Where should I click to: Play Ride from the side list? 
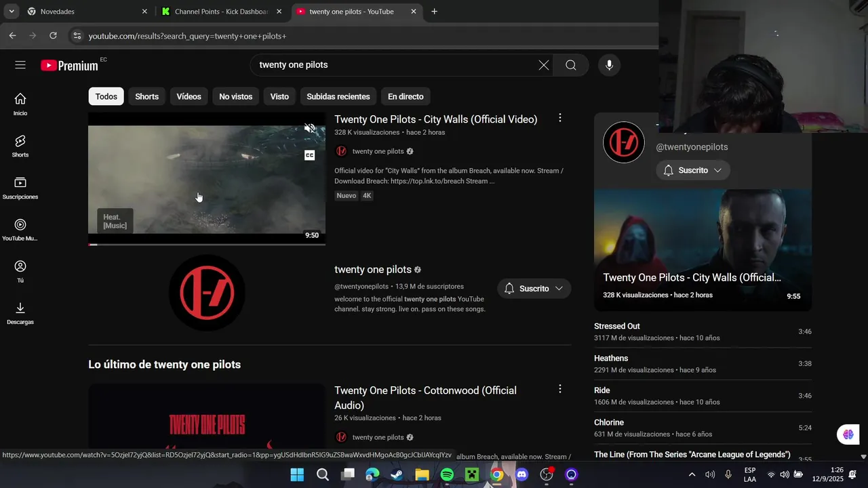coord(703,396)
